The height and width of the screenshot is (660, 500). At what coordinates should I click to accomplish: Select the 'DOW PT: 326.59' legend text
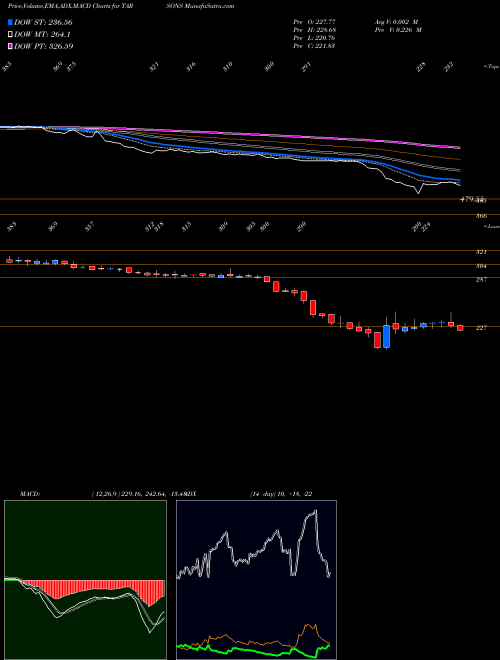pos(44,46)
